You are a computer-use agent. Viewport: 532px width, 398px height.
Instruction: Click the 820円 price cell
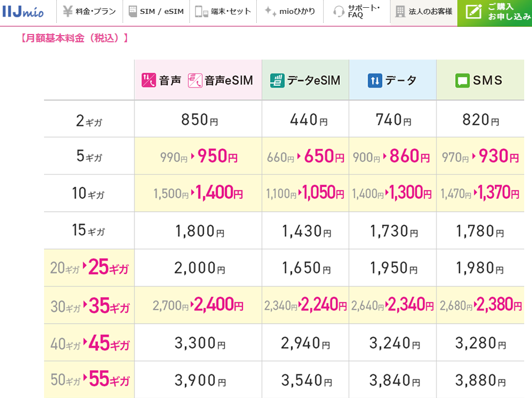coord(480,120)
